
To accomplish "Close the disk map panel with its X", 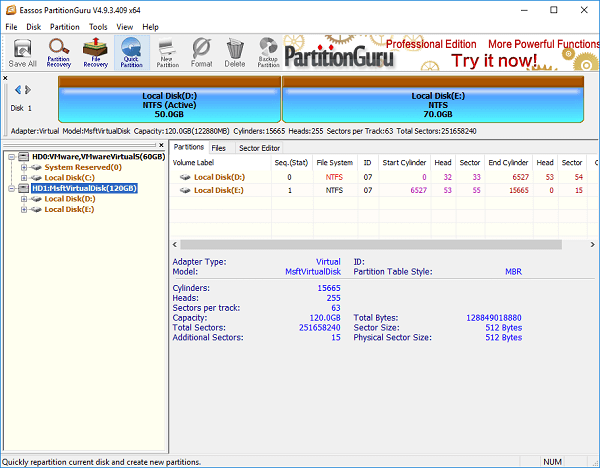I will (x=5, y=78).
